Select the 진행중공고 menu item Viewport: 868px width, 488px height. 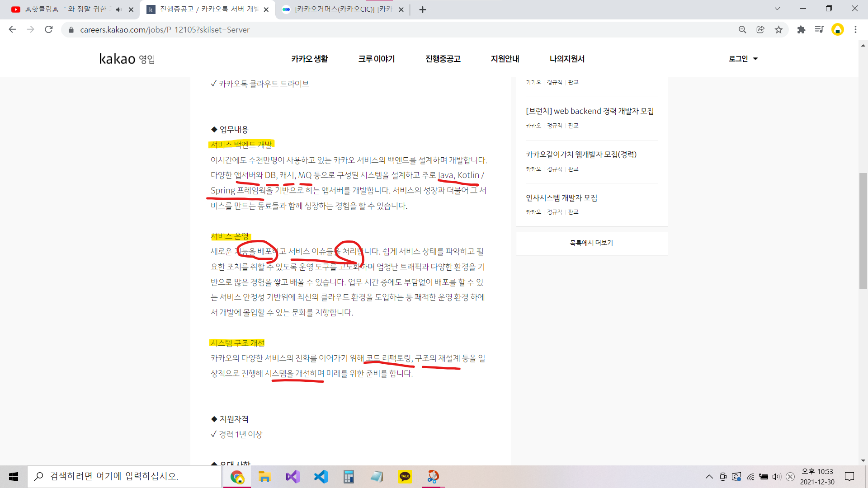click(x=443, y=59)
